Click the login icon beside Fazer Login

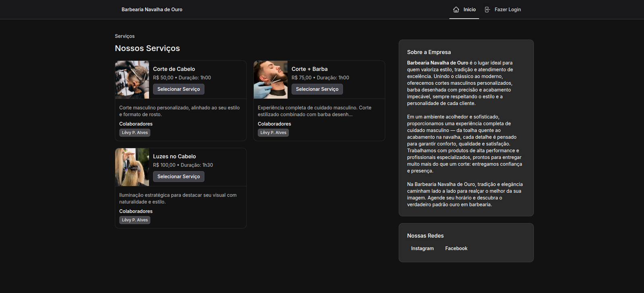487,10
